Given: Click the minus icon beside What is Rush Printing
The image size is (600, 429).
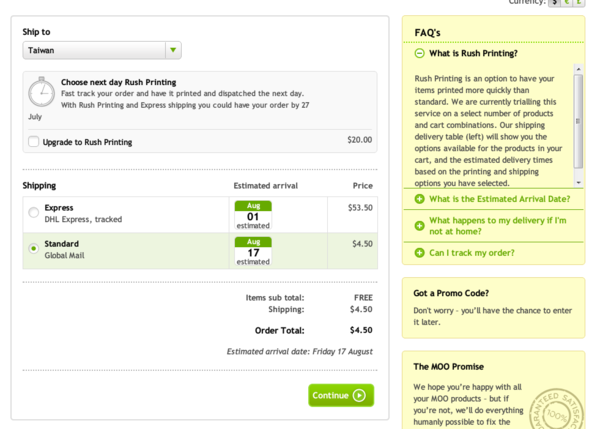Looking at the screenshot, I should click(419, 53).
